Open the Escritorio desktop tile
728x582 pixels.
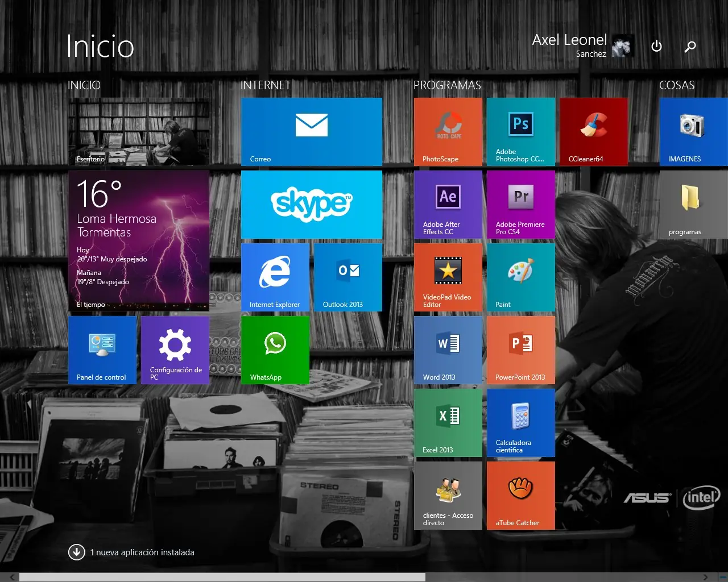pos(139,132)
